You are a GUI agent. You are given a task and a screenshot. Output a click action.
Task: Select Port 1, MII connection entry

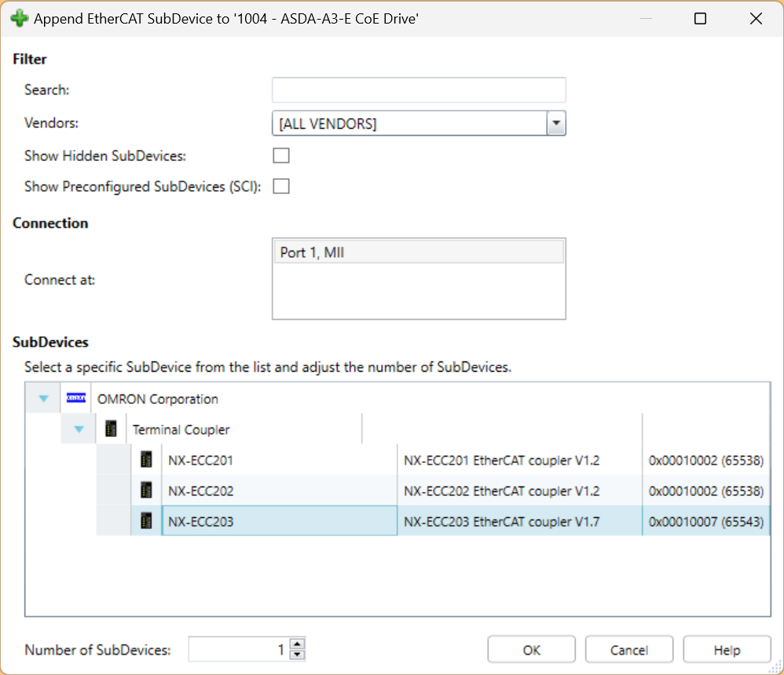click(x=419, y=252)
